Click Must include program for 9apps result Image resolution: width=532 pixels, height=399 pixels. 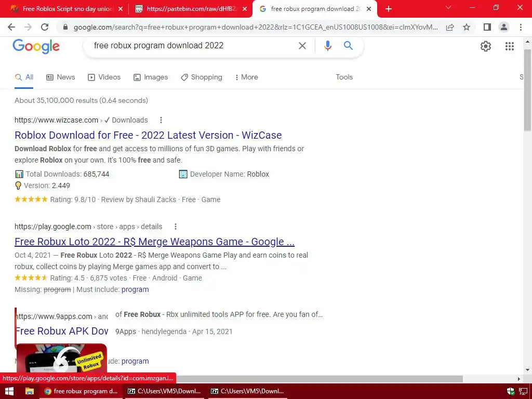[135, 362]
